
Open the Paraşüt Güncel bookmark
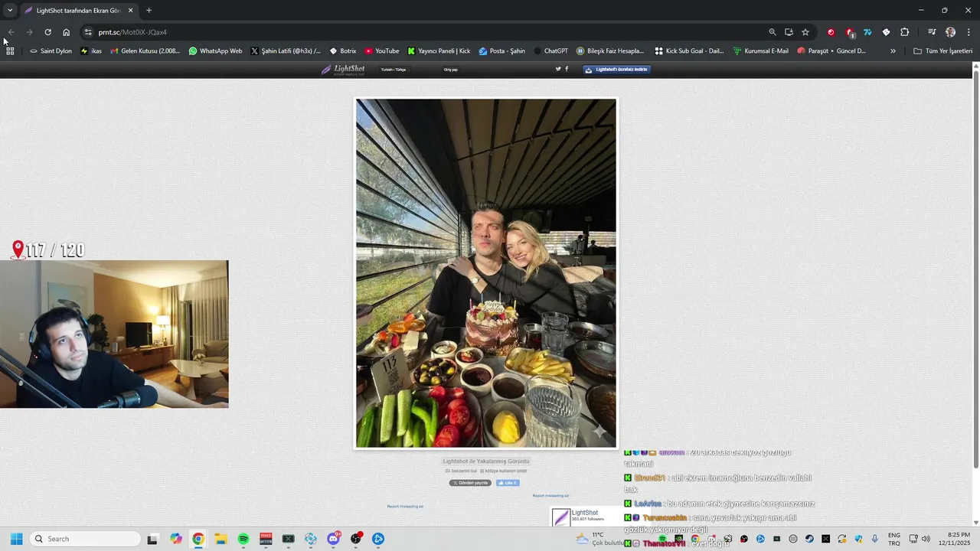(x=831, y=51)
